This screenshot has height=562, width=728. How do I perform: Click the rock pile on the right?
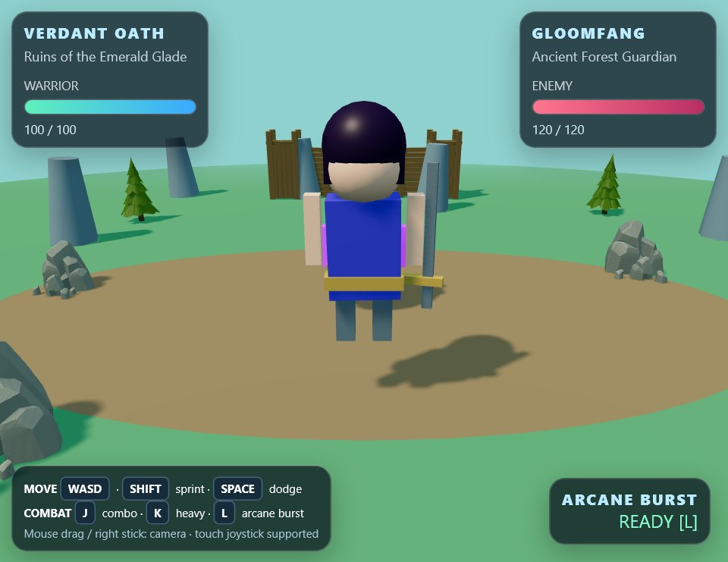coord(635,251)
